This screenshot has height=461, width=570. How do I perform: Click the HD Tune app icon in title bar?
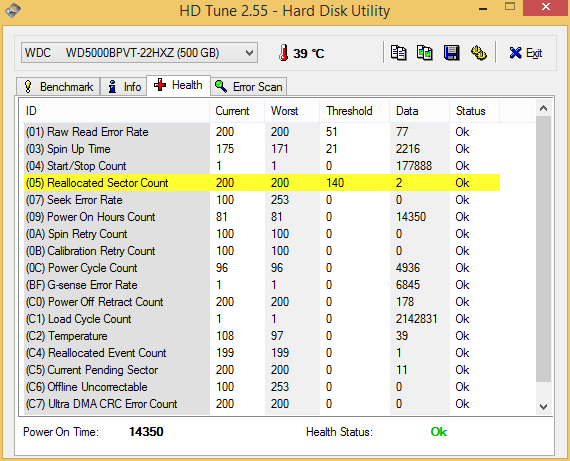point(13,10)
